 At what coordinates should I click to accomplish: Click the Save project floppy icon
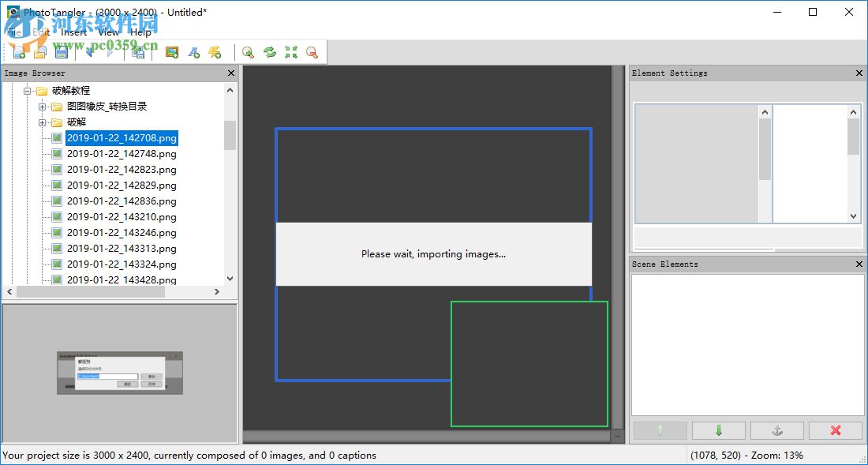[x=61, y=52]
